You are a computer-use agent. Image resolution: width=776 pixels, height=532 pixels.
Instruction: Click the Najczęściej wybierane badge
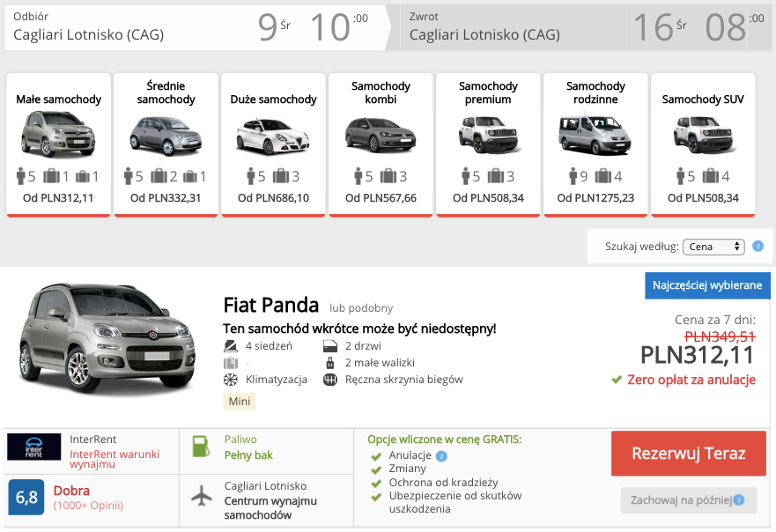(707, 285)
